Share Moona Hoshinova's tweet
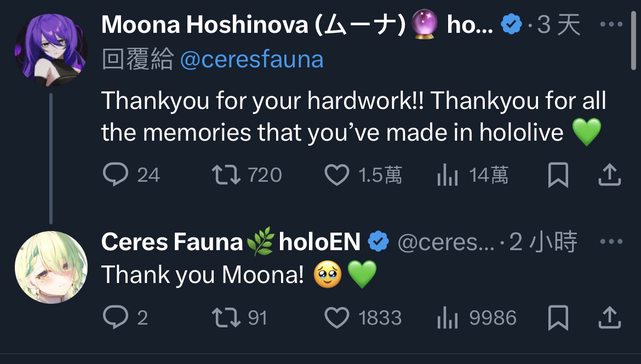 (x=610, y=175)
